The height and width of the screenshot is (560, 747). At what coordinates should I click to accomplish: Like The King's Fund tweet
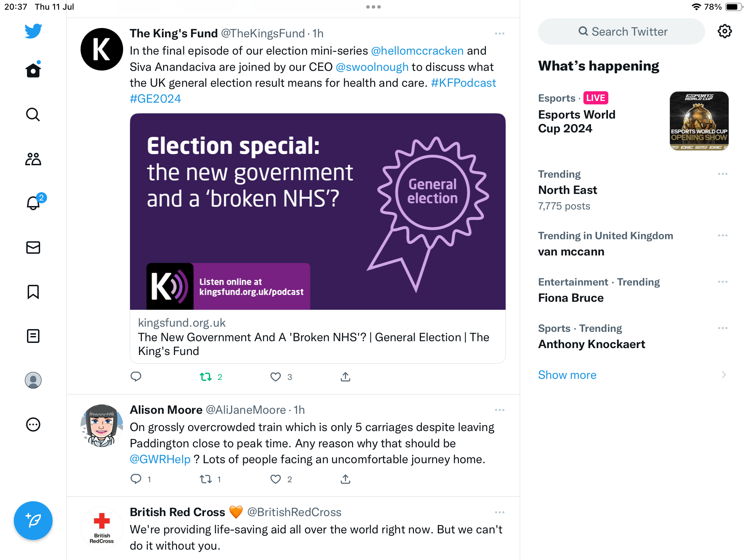coord(276,377)
